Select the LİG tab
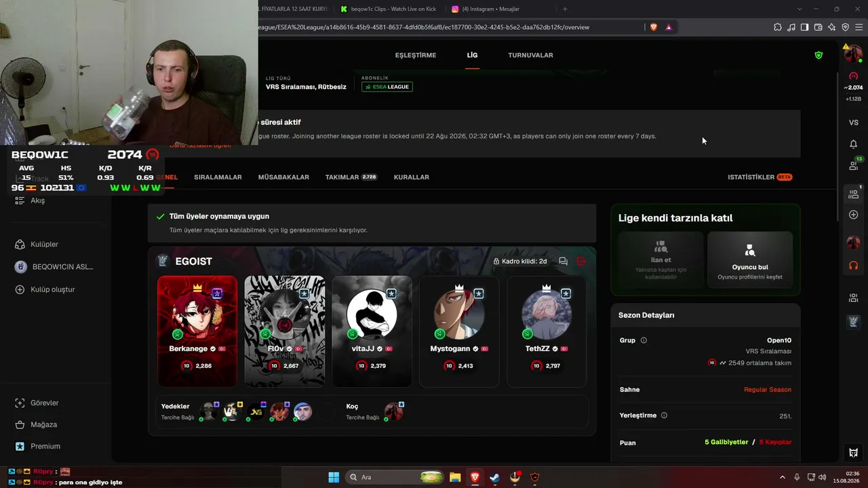 point(472,55)
